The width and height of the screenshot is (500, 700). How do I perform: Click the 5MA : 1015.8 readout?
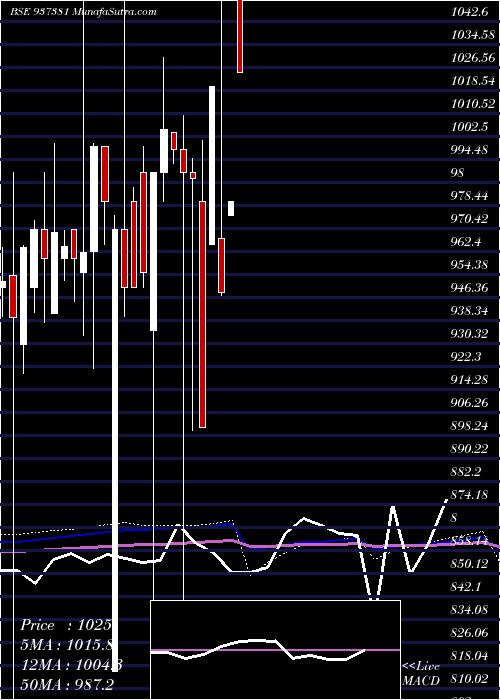(x=66, y=645)
